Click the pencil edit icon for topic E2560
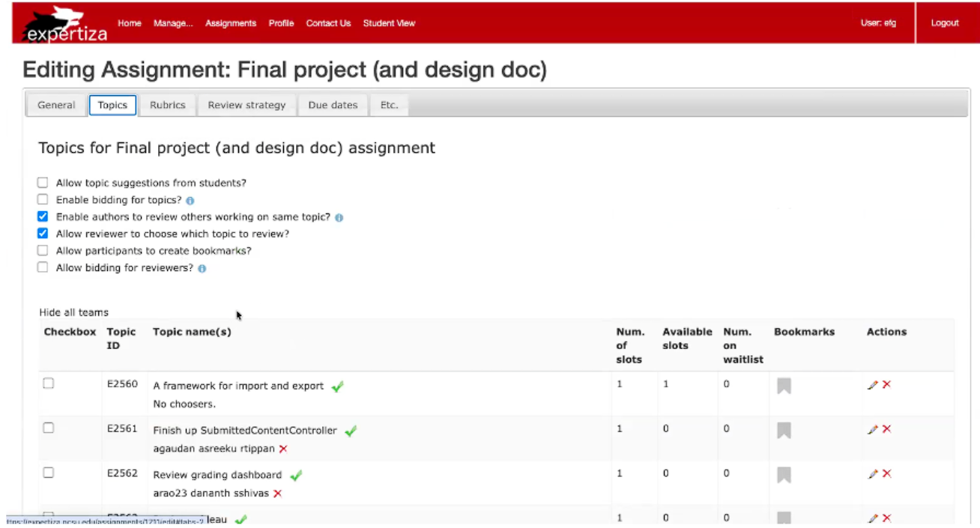Viewport: 980px width, 528px height. (x=872, y=385)
